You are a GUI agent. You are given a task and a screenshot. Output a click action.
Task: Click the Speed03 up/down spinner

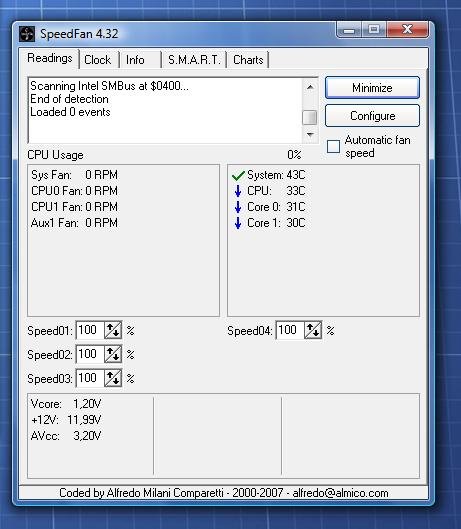pyautogui.click(x=113, y=378)
